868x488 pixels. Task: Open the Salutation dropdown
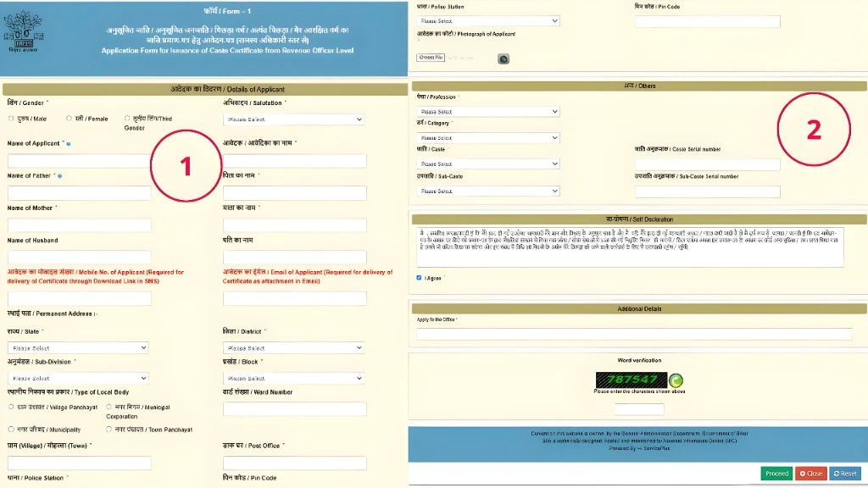click(x=294, y=119)
